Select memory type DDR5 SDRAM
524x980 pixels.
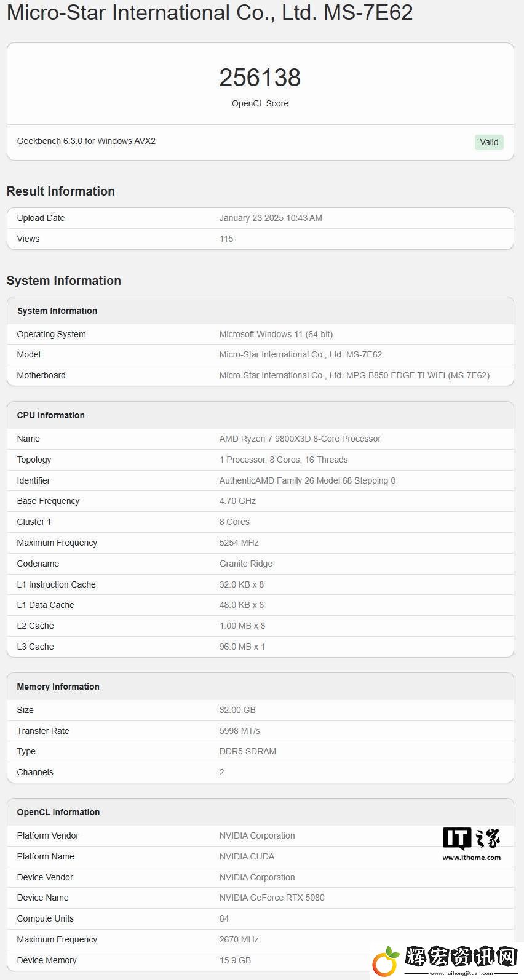point(248,751)
